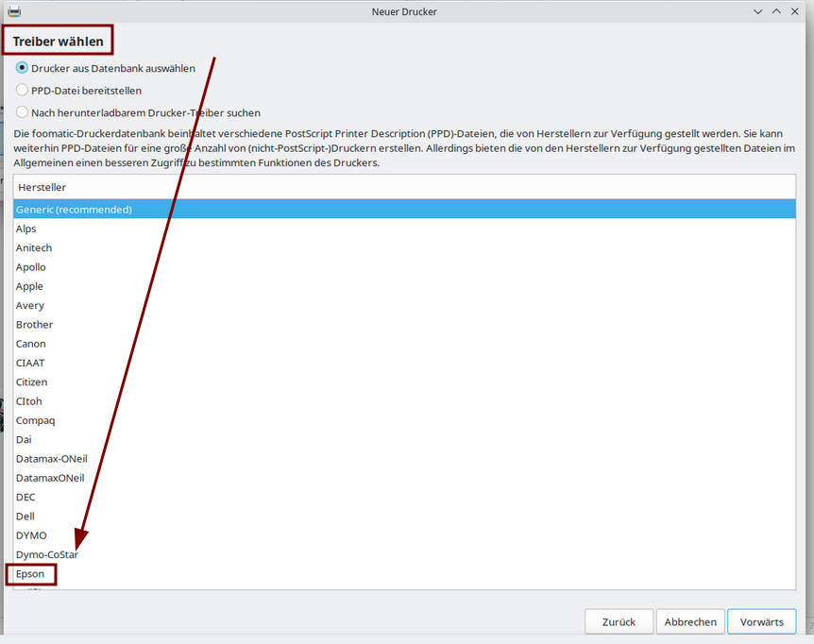
Task: Maximize the Neuer Drucker window
Action: tap(776, 11)
